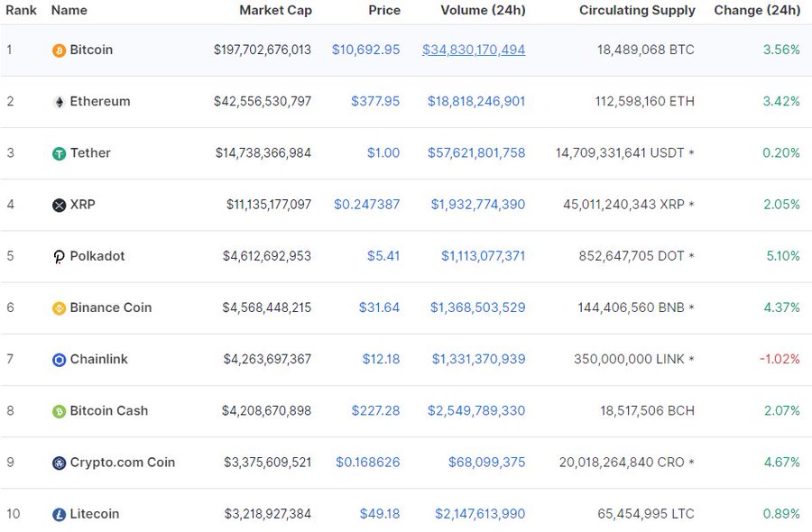Select XRP market cap $11,135,177,097

click(x=269, y=204)
